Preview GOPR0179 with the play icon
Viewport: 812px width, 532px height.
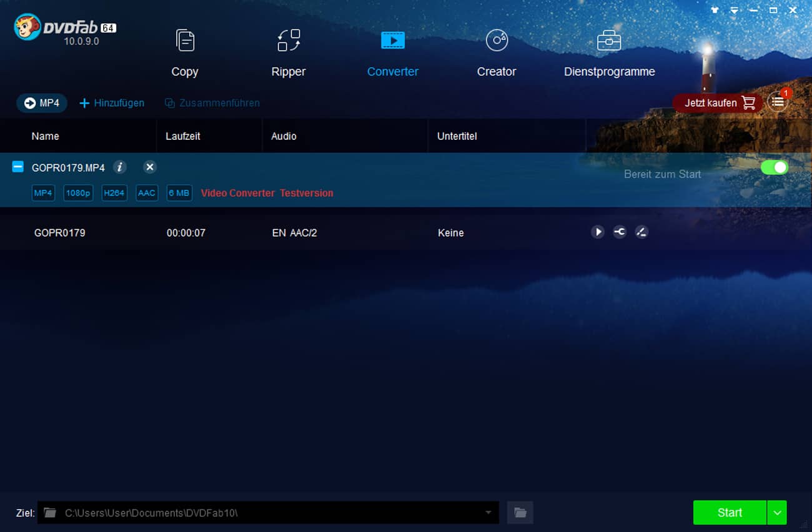pos(598,232)
